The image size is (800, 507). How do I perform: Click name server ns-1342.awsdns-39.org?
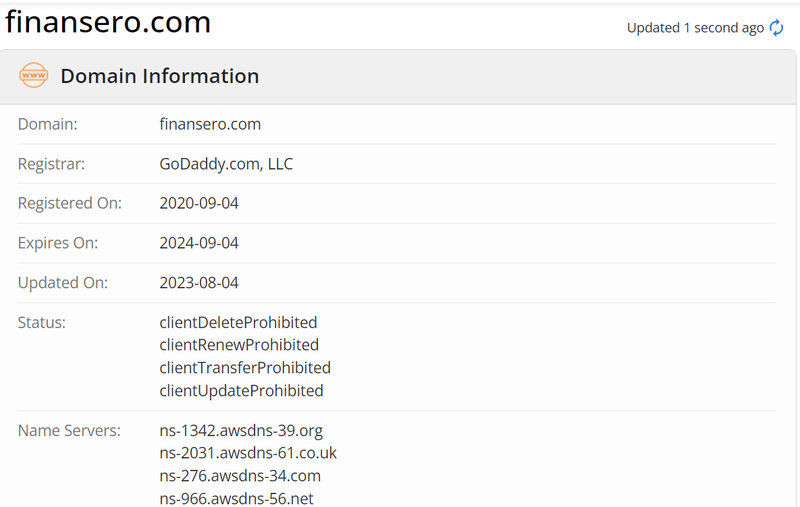241,430
